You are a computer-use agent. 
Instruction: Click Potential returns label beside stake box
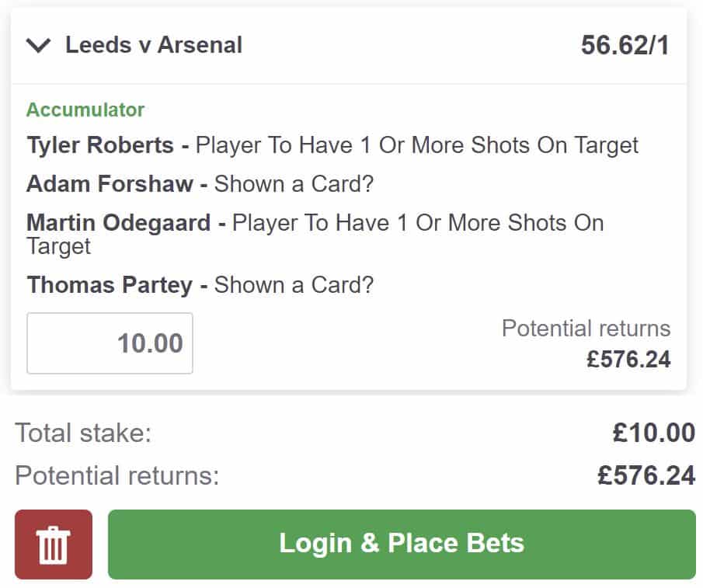pyautogui.click(x=586, y=329)
